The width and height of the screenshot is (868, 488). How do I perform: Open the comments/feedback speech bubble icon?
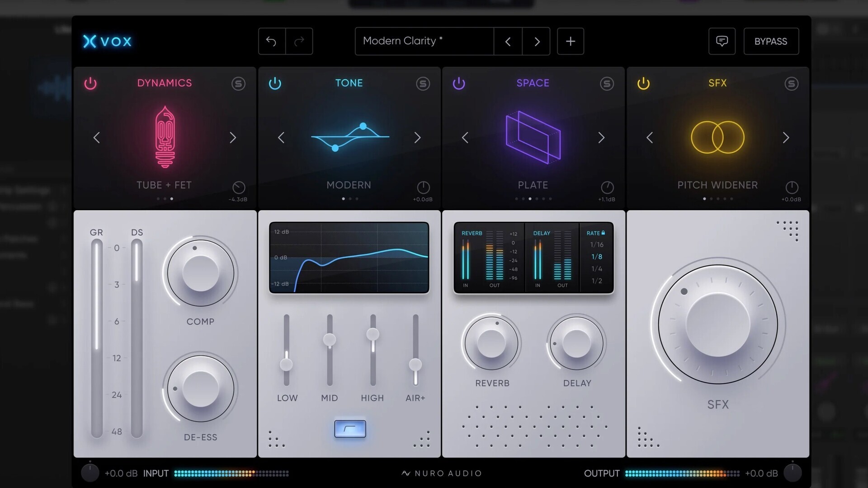(722, 41)
